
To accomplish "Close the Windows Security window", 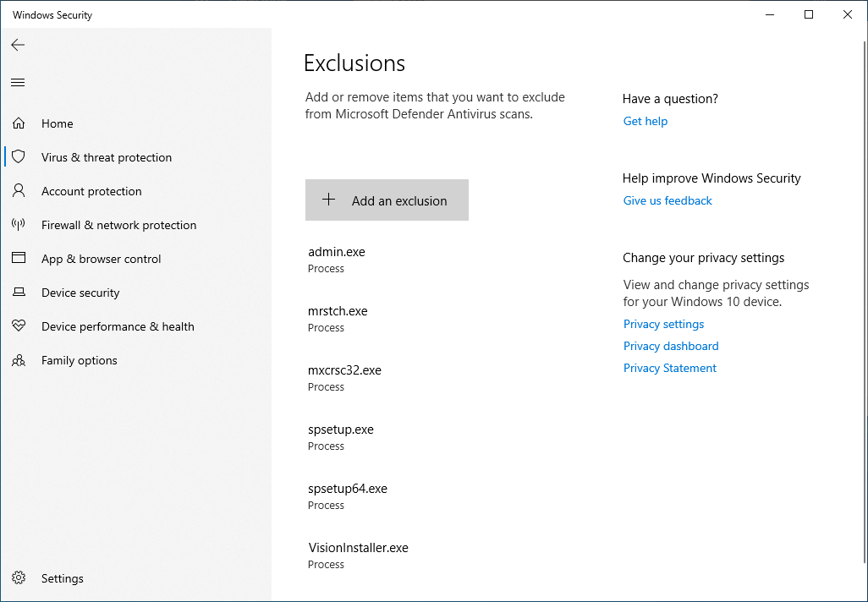I will click(x=848, y=14).
